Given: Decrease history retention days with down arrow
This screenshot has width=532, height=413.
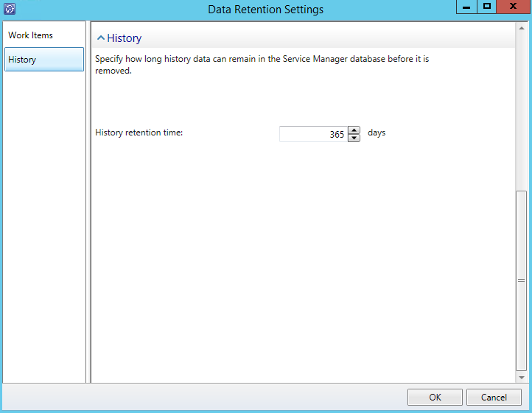Looking at the screenshot, I should click(x=354, y=138).
